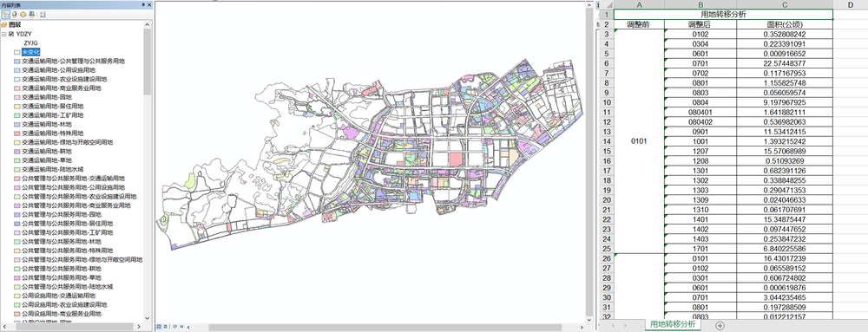Open the table of contents Options icon
Screen dimensions: 868x332
pos(43,15)
